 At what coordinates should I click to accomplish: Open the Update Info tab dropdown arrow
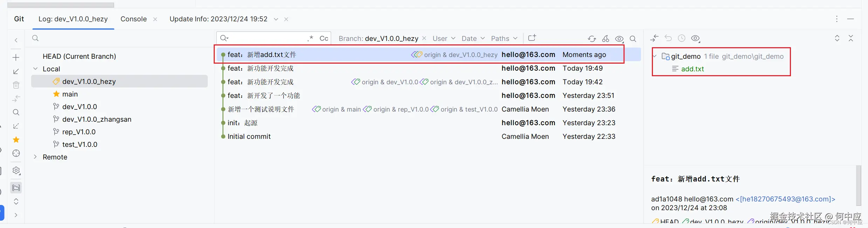click(x=276, y=19)
